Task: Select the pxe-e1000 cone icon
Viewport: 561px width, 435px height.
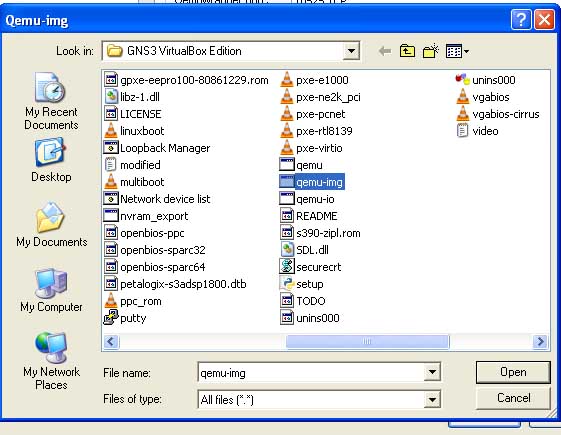Action: [x=287, y=79]
